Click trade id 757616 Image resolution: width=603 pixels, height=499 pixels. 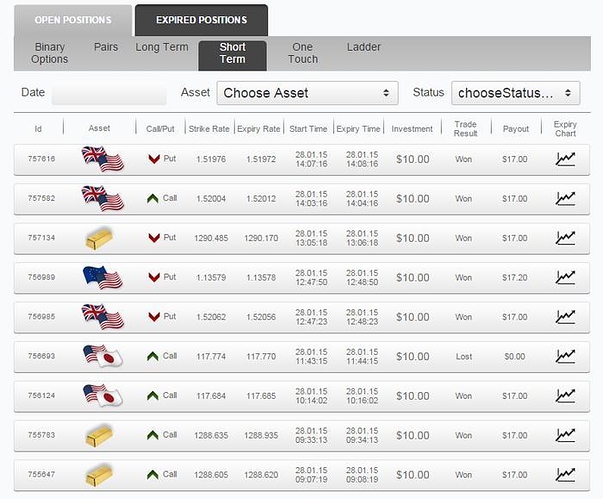41,158
